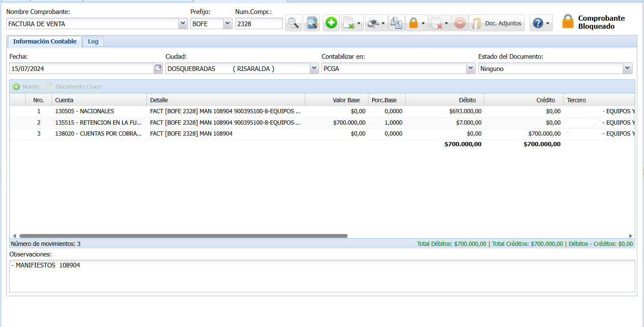The width and height of the screenshot is (644, 327).
Task: Click the printer icon
Action: click(373, 23)
